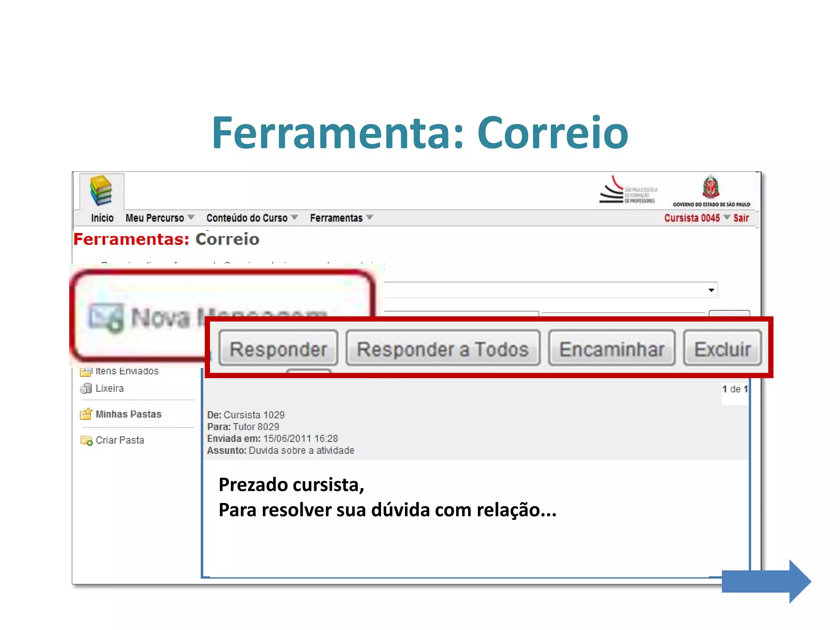
Task: Click the Para resolver sua dúvida body line
Action: pyautogui.click(x=388, y=510)
